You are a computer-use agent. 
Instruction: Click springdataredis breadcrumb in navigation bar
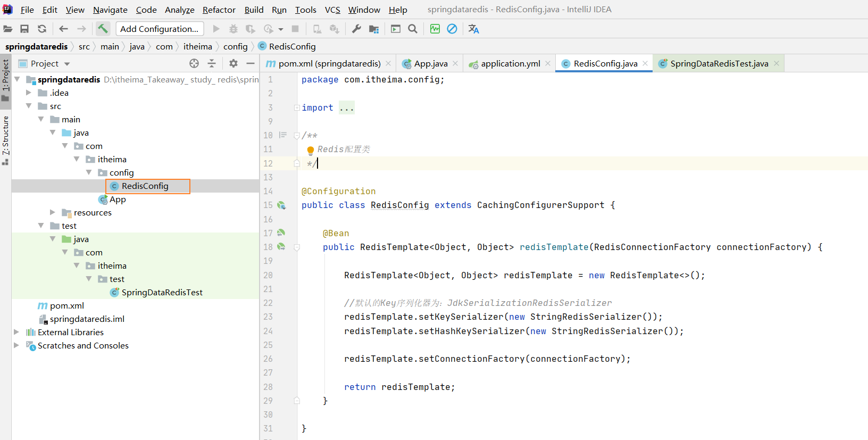(36, 47)
